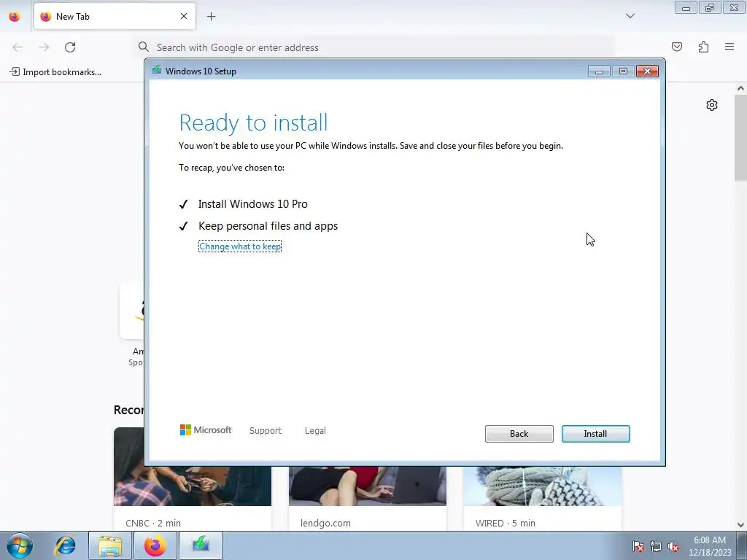The width and height of the screenshot is (747, 560).
Task: Click the search magnifier icon in address bar
Action: pos(144,47)
